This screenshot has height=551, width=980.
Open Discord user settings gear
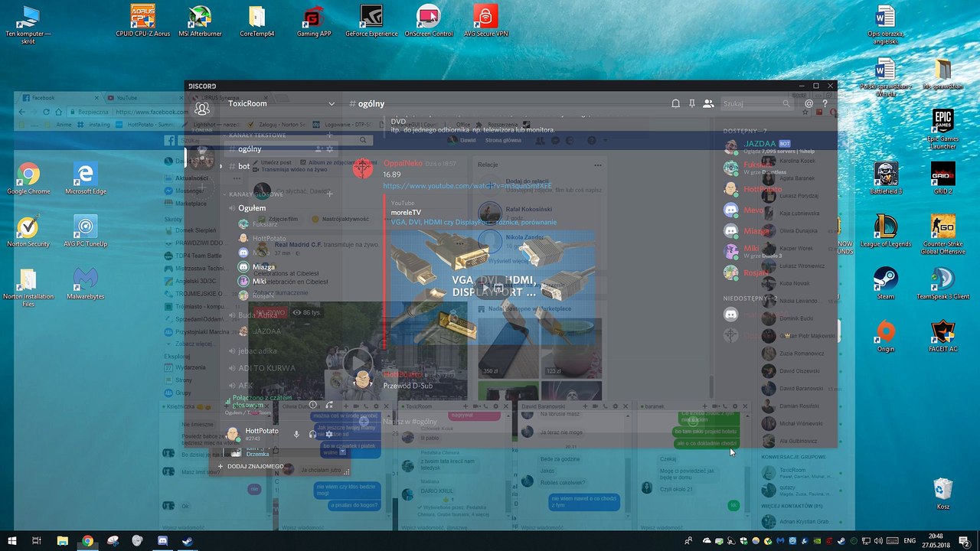click(328, 434)
